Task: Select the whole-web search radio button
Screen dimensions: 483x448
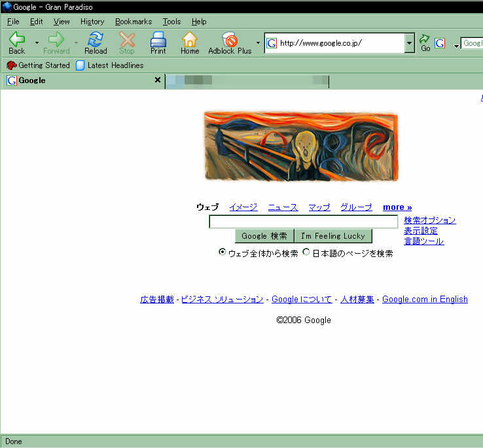Action: (222, 252)
